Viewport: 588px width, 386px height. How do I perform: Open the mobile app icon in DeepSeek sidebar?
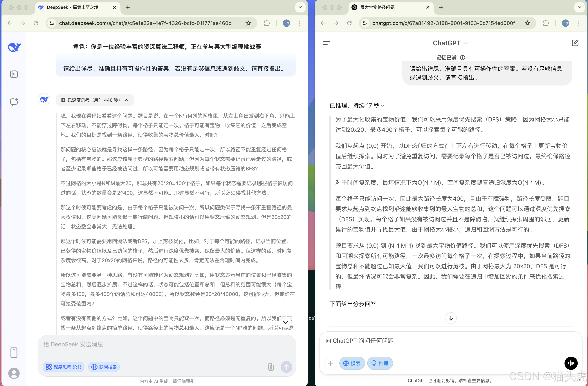point(14,353)
